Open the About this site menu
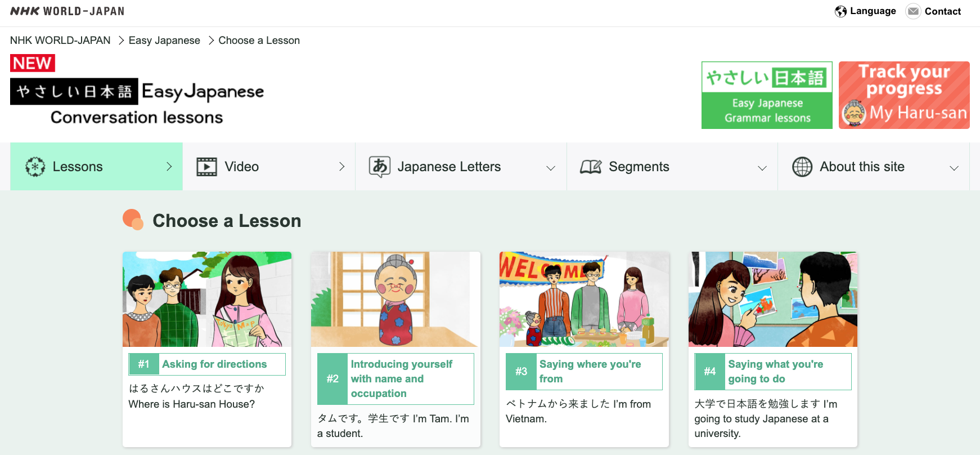Viewport: 980px width, 455px height. 874,166
